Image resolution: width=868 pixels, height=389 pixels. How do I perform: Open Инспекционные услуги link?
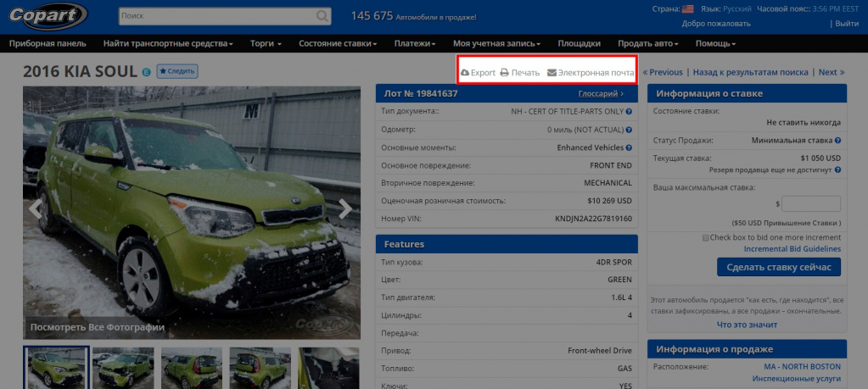click(797, 379)
